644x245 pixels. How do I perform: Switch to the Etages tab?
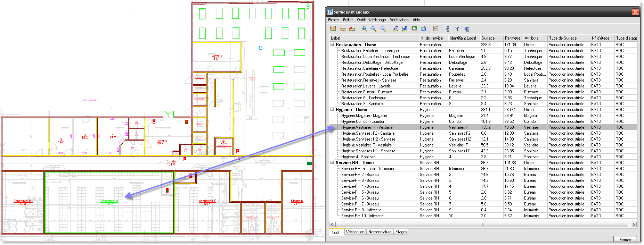click(x=401, y=232)
